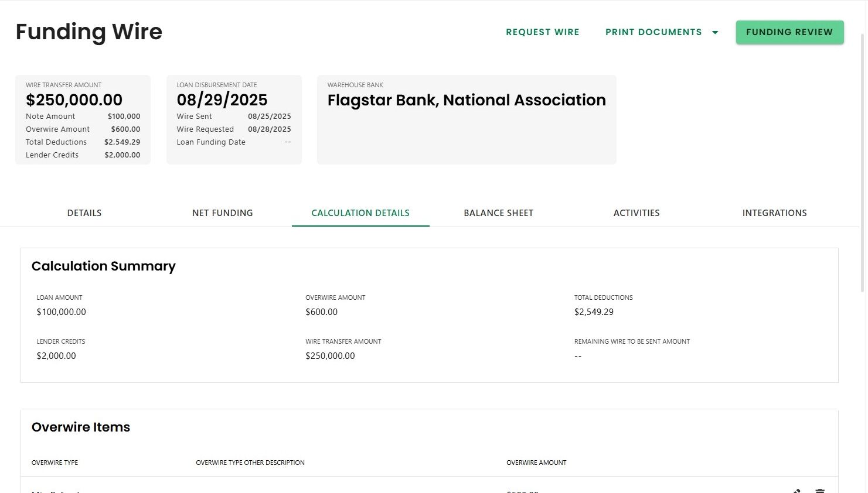
Task: Select the Loan Disbursement Date card
Action: [x=234, y=119]
